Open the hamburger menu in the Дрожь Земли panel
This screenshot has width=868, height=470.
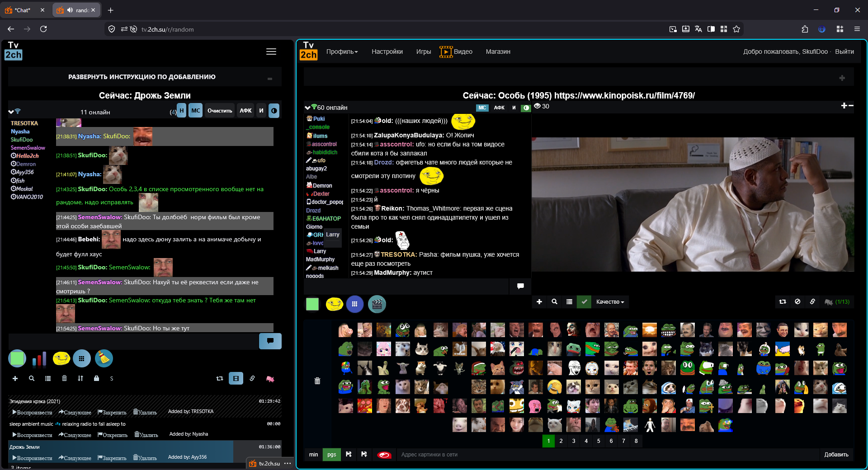coord(271,52)
